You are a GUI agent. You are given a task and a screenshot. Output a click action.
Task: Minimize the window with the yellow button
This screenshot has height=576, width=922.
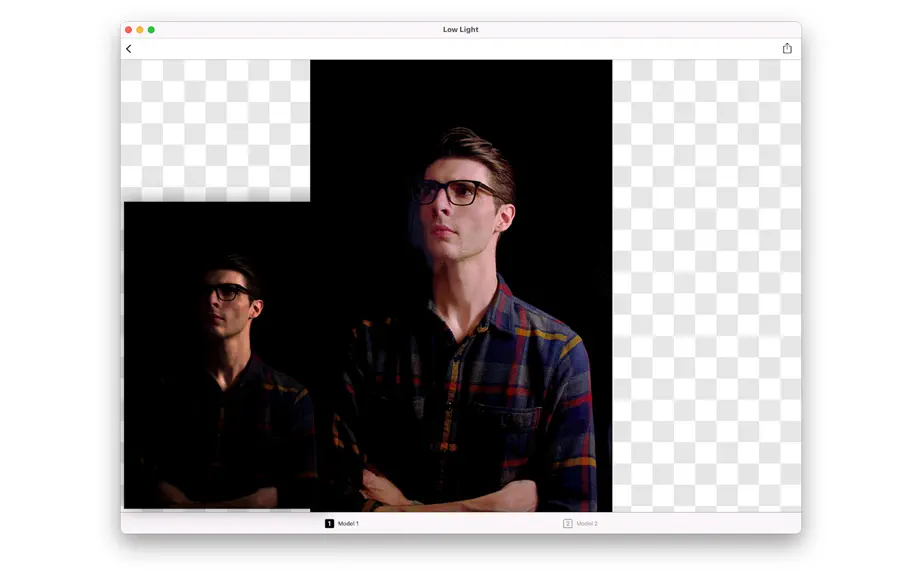[139, 29]
